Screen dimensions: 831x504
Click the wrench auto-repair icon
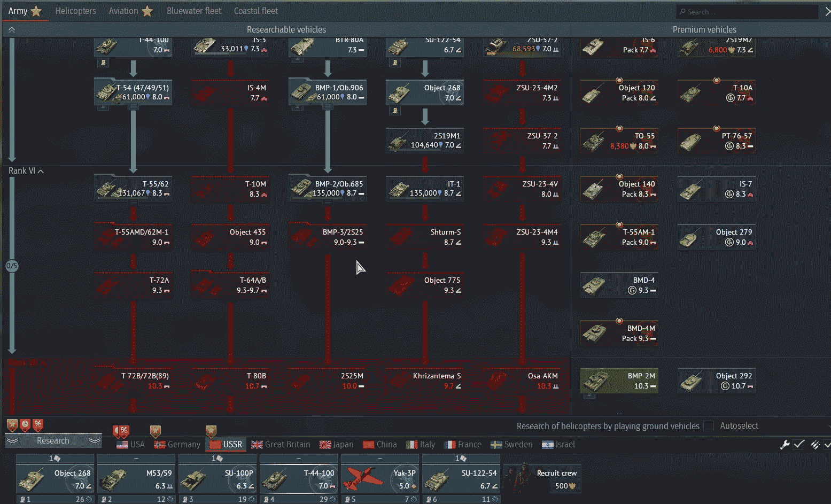tap(785, 445)
